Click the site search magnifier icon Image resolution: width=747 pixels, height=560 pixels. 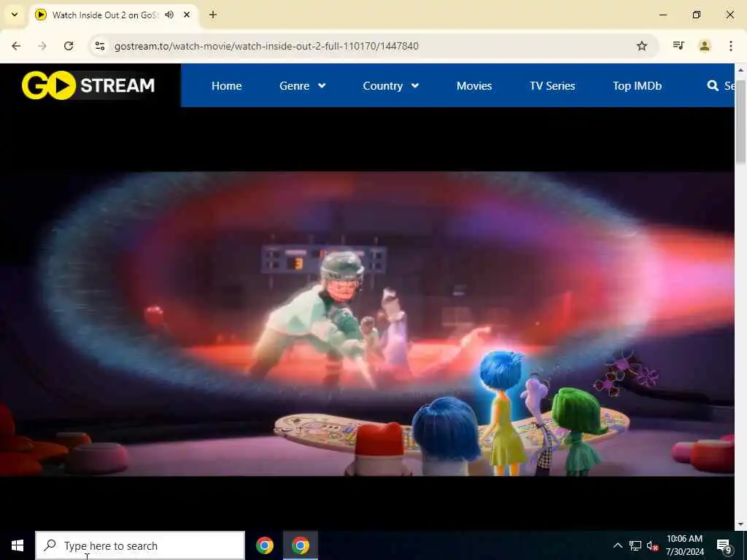[713, 86]
